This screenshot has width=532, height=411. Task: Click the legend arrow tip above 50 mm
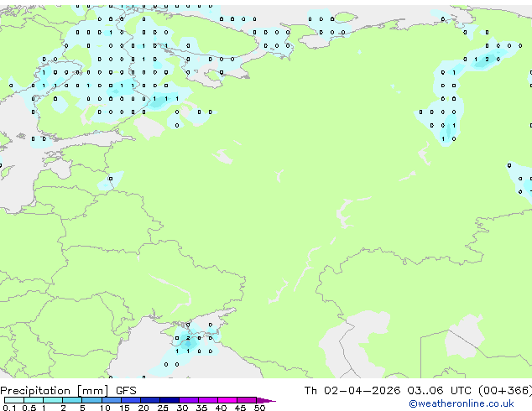pyautogui.click(x=266, y=400)
